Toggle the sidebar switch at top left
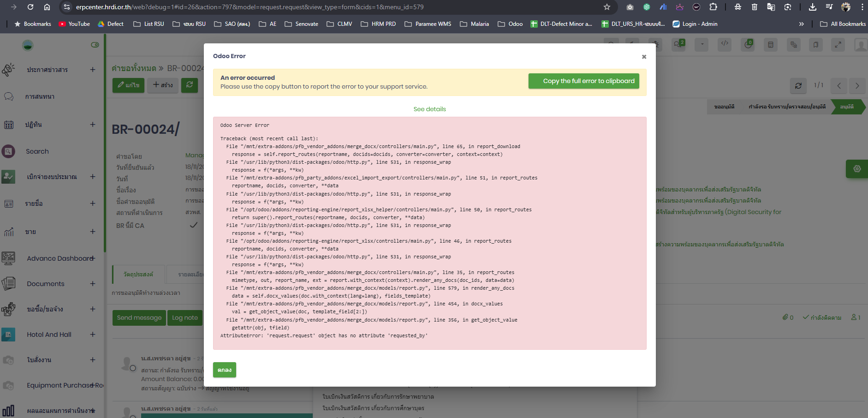Image resolution: width=868 pixels, height=418 pixels. click(95, 45)
